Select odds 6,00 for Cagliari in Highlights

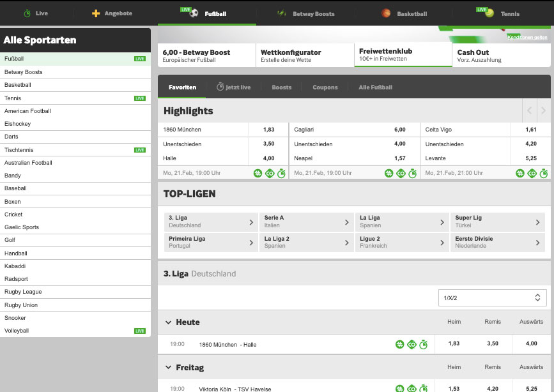click(400, 130)
